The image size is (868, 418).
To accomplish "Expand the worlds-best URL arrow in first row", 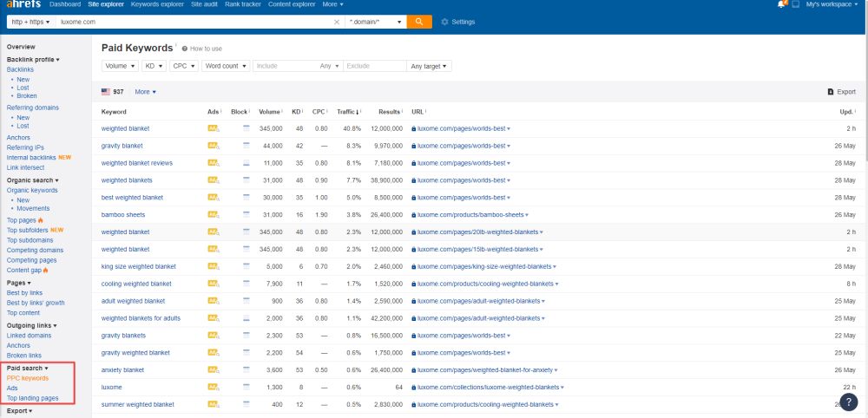I will pyautogui.click(x=509, y=128).
